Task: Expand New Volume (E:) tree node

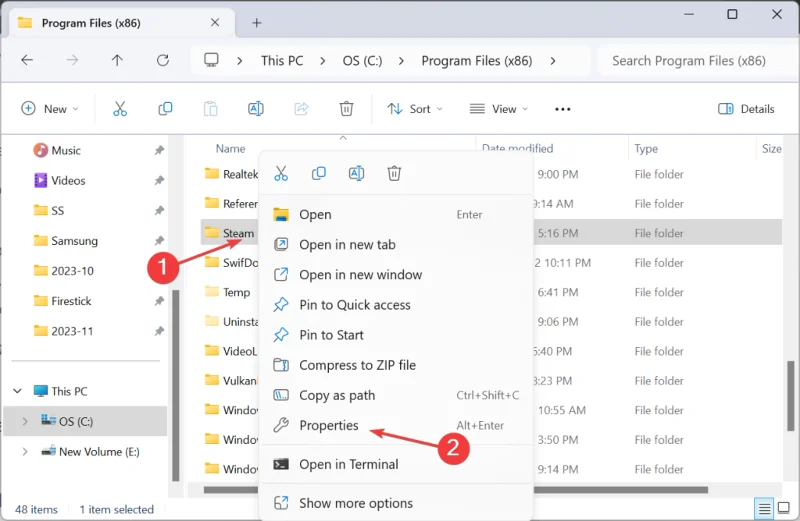Action: click(x=24, y=451)
